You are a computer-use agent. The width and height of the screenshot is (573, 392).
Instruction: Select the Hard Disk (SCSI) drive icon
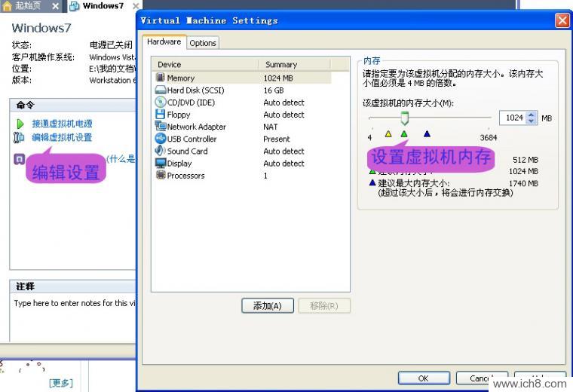[x=161, y=90]
